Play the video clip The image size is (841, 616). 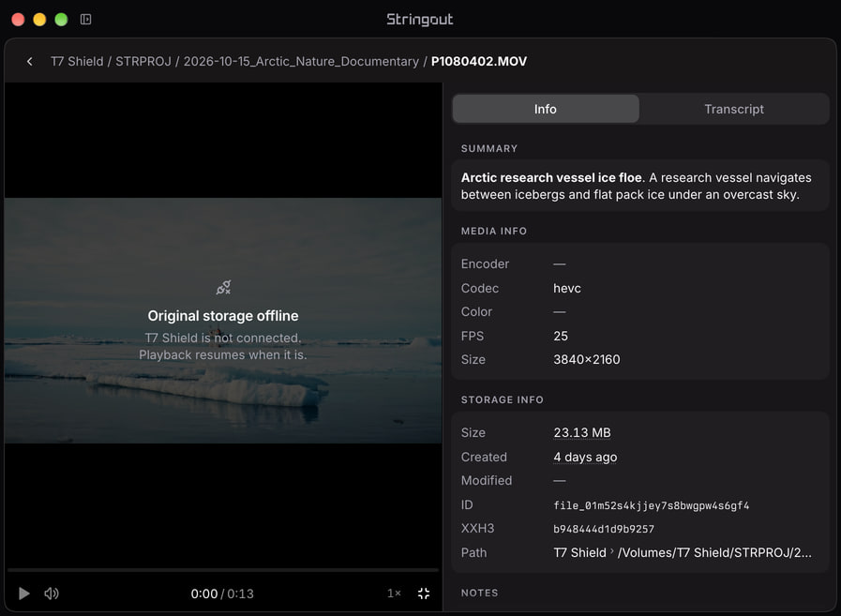pos(24,593)
